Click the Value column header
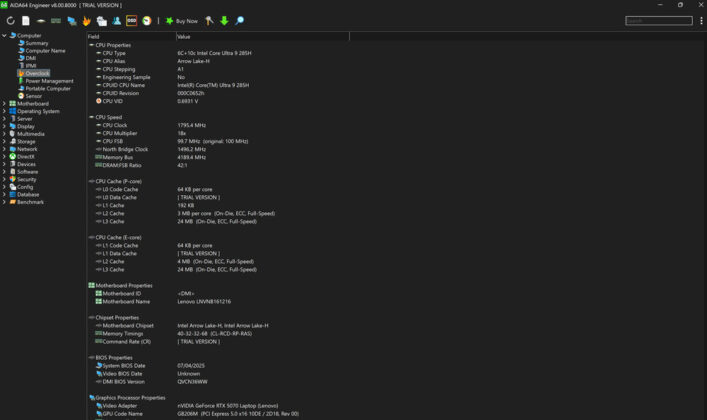707x420 pixels. [262, 37]
